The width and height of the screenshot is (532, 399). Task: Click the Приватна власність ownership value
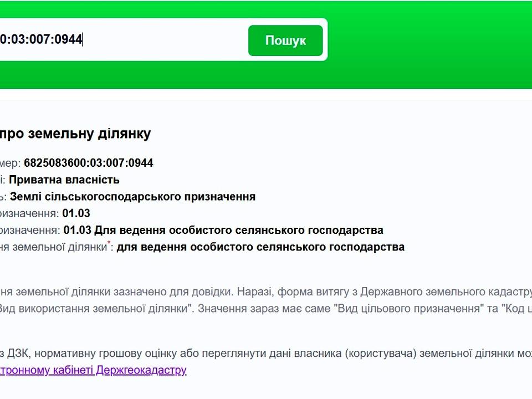64,180
